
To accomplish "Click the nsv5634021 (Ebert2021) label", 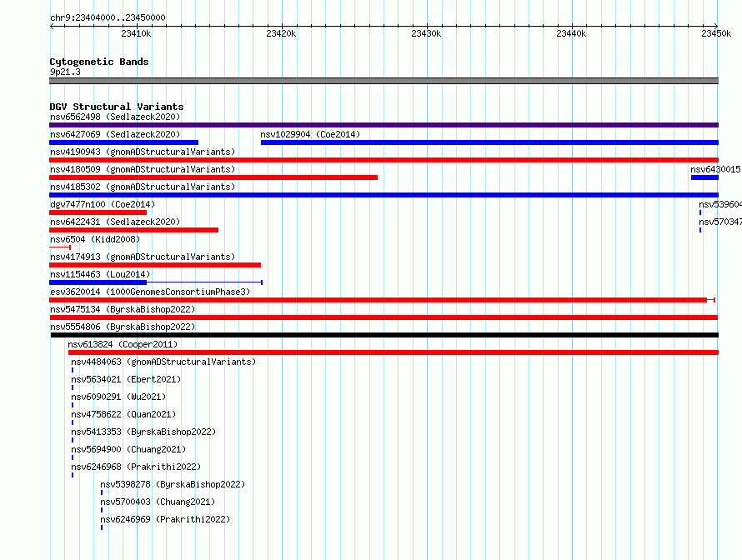I will click(x=126, y=379).
